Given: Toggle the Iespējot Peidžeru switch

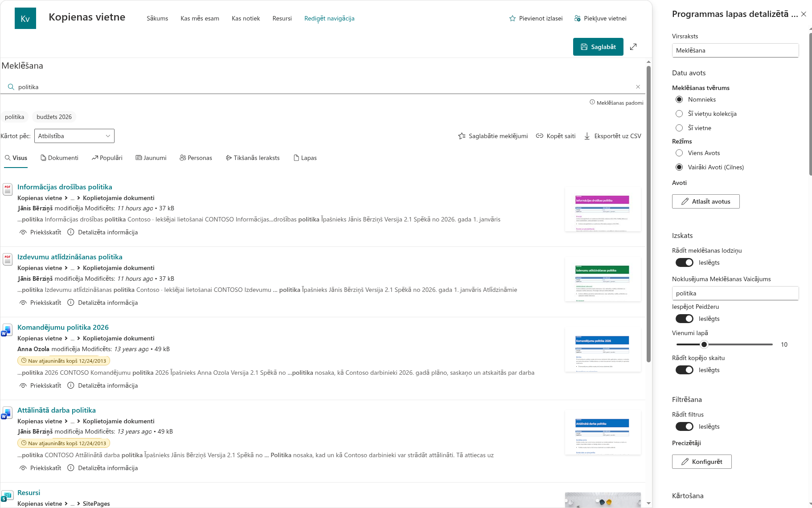Looking at the screenshot, I should (685, 319).
